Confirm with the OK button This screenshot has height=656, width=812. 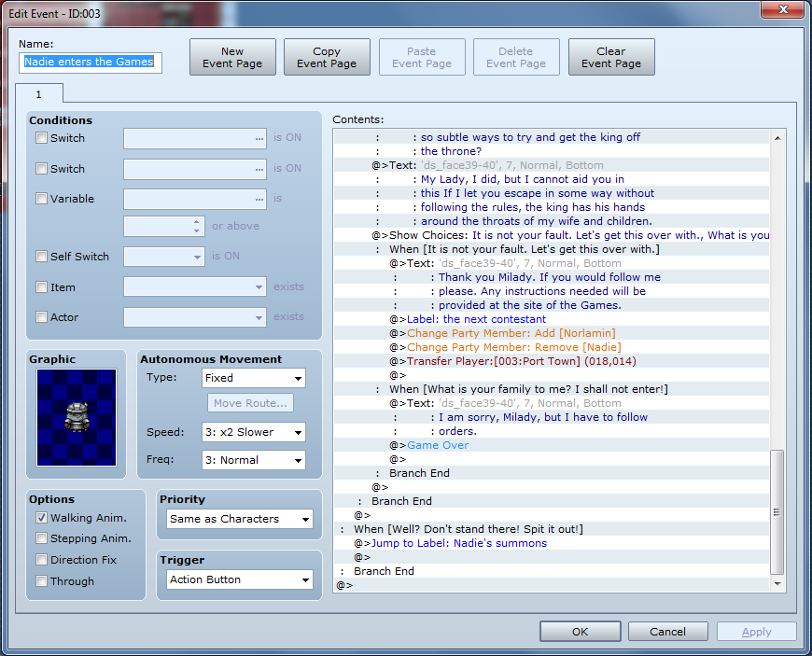click(580, 632)
